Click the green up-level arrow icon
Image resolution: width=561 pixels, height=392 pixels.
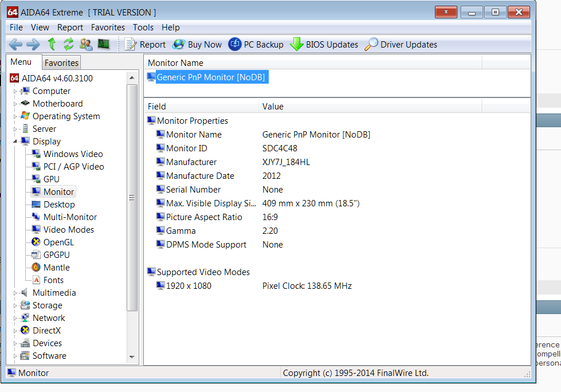click(52, 44)
